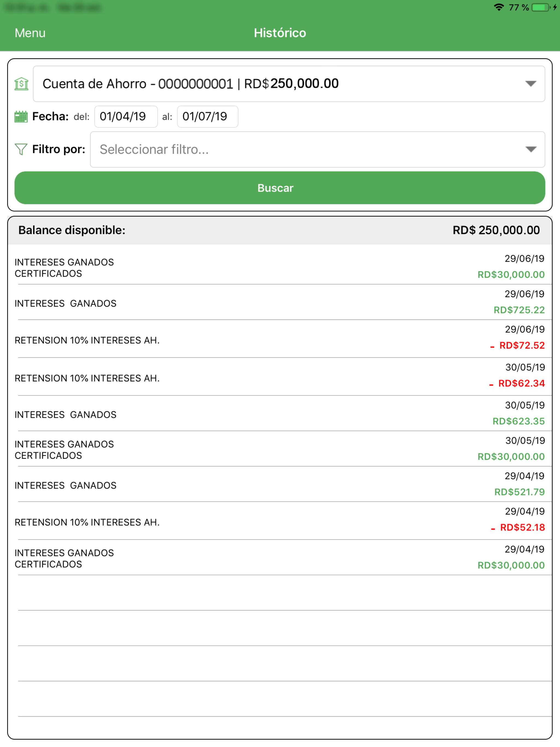Tap the Wi-Fi status icon
The height and width of the screenshot is (747, 560).
coord(498,7)
